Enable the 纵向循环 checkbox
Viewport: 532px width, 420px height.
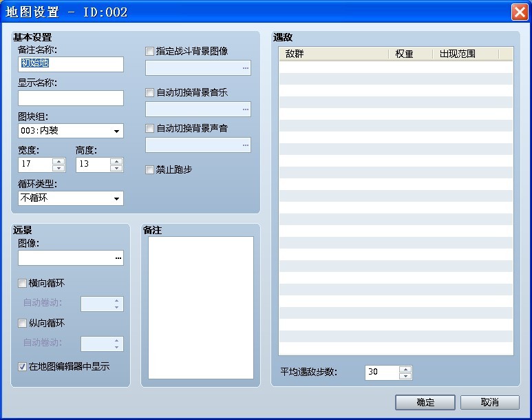tap(23, 323)
